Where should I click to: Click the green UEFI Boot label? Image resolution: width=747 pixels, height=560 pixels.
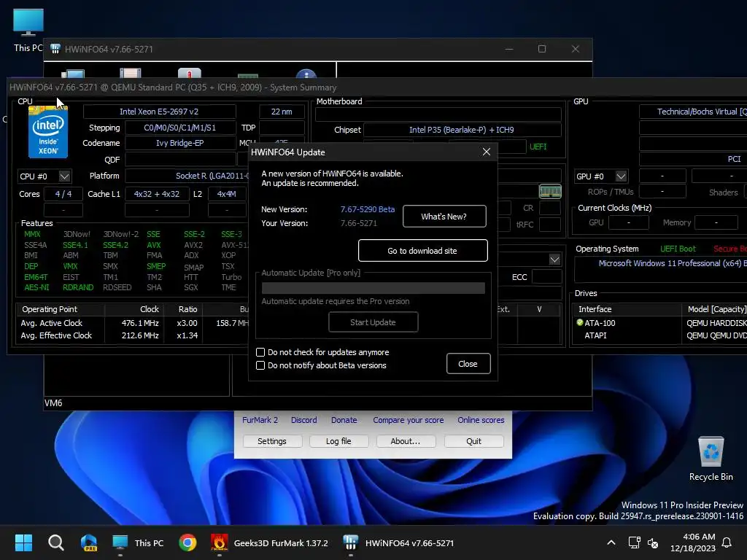point(678,249)
